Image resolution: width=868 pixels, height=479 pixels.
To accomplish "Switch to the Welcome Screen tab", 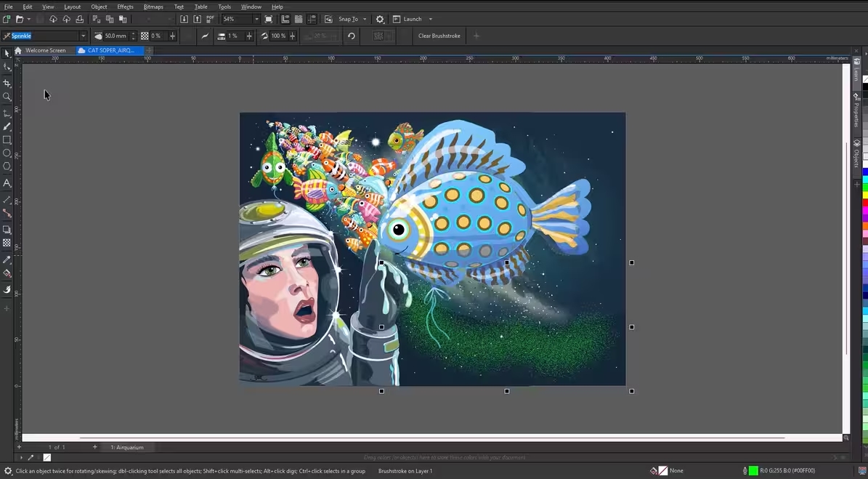I will point(45,50).
